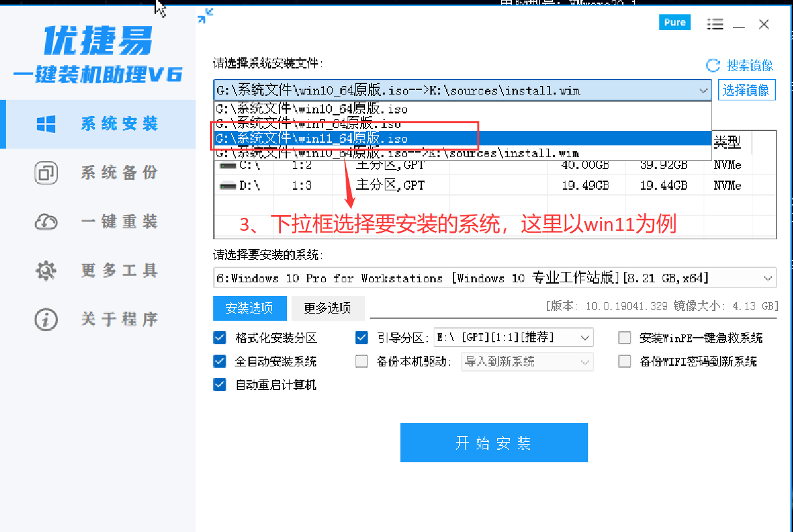The image size is (793, 532).
Task: Open the Windows edition dropdown
Action: pyautogui.click(x=495, y=278)
